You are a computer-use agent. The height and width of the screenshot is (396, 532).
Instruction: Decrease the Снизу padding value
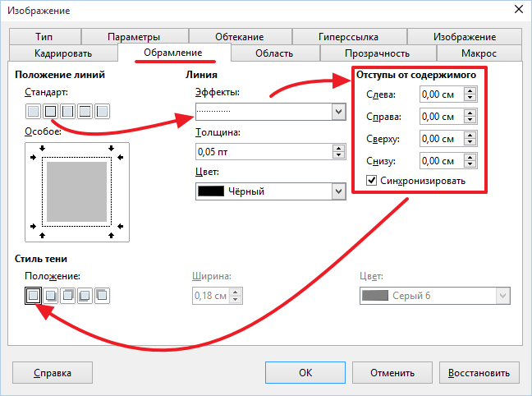pos(470,164)
